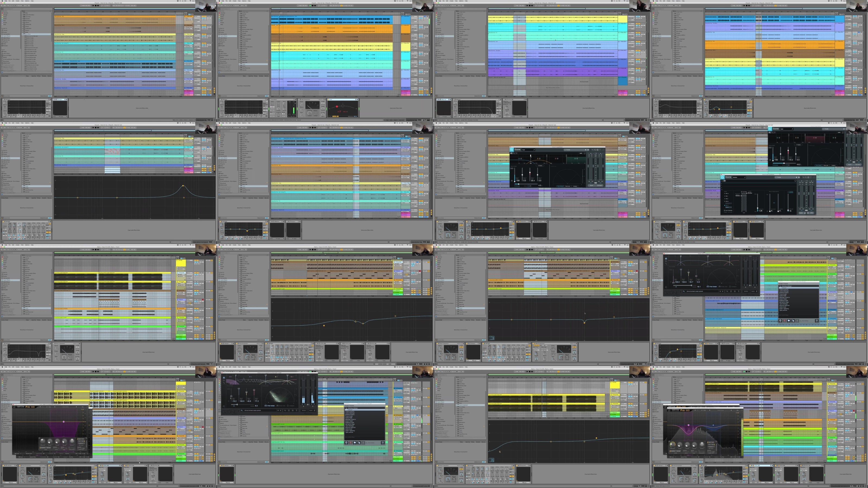Open Options menu above Ozone Imager showing 35.4
Viewport: 868px width, 488px height.
(x=461, y=123)
